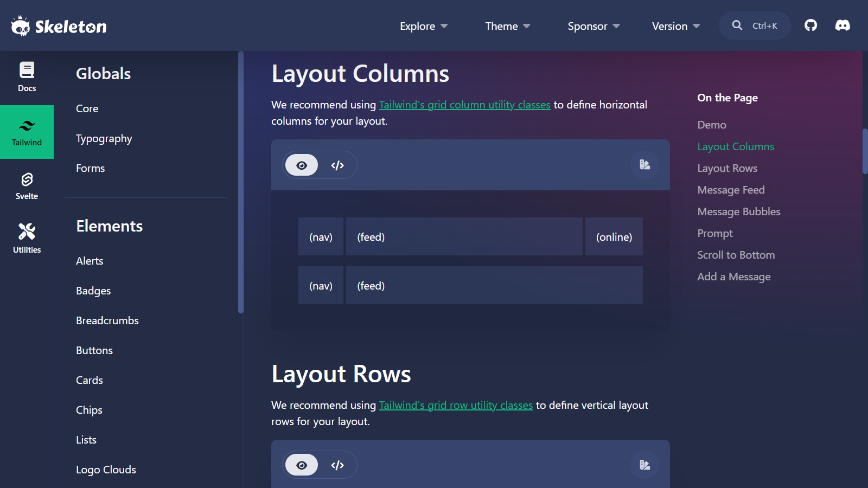Jump to Add a Message section
Viewport: 868px width, 488px height.
(734, 277)
